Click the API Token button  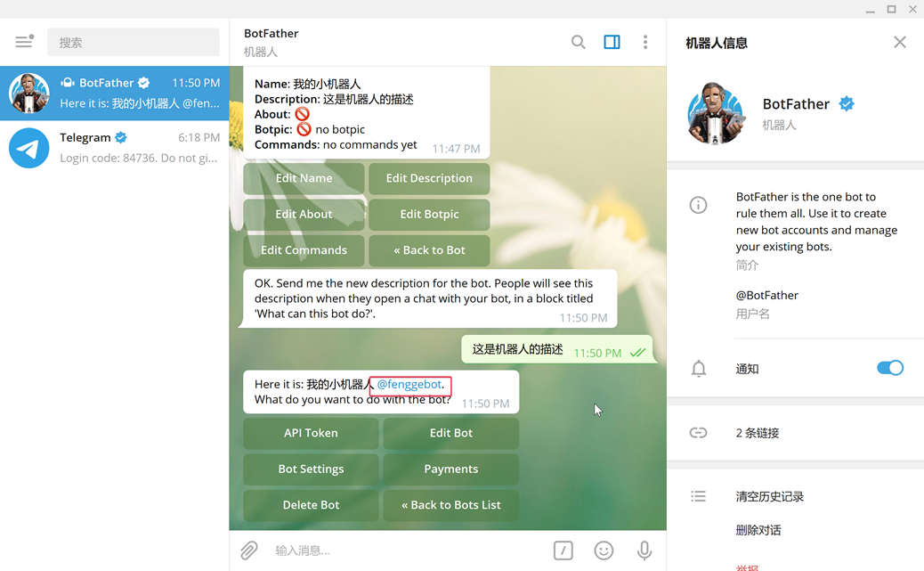[312, 433]
